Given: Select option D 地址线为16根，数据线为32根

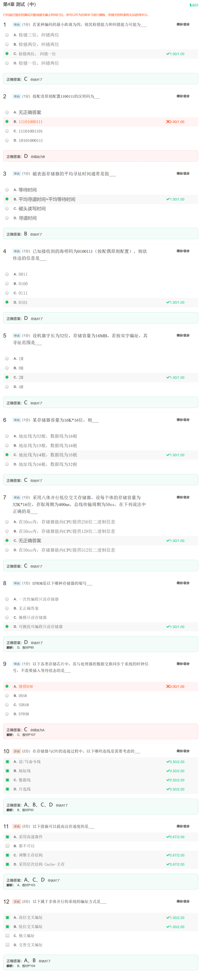Looking at the screenshot, I should point(7,464).
